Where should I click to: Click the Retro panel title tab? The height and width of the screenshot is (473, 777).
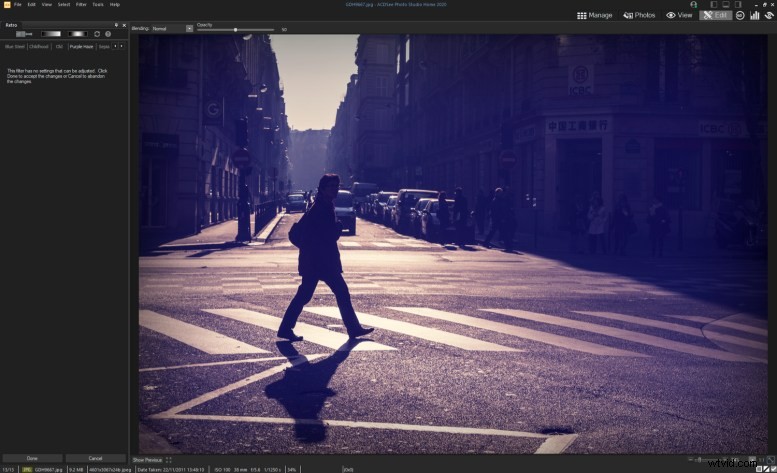(11, 25)
